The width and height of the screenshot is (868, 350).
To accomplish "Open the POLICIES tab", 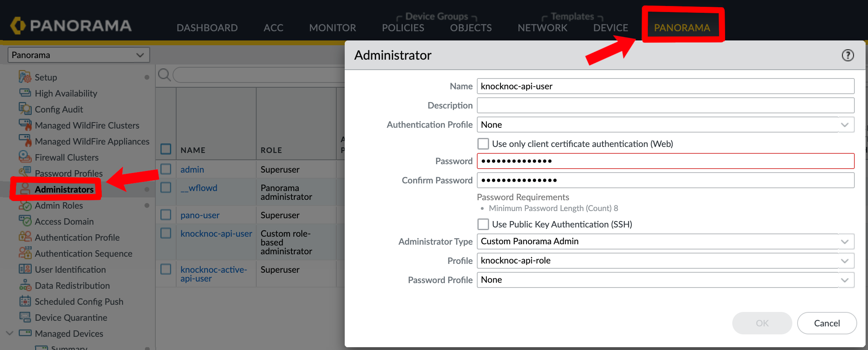I will (403, 28).
